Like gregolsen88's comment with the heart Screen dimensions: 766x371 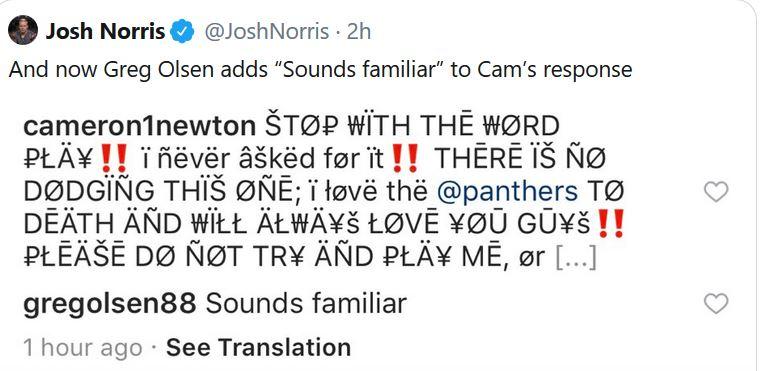click(x=716, y=304)
